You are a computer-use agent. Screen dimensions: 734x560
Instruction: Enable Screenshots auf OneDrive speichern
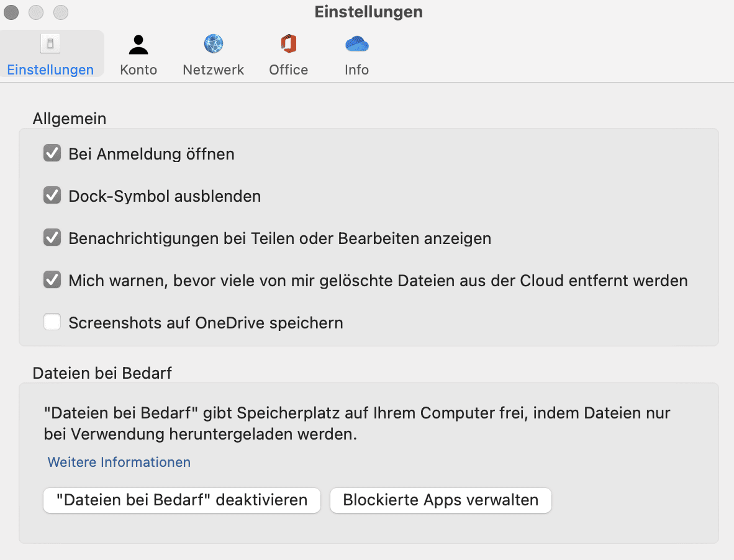click(52, 322)
